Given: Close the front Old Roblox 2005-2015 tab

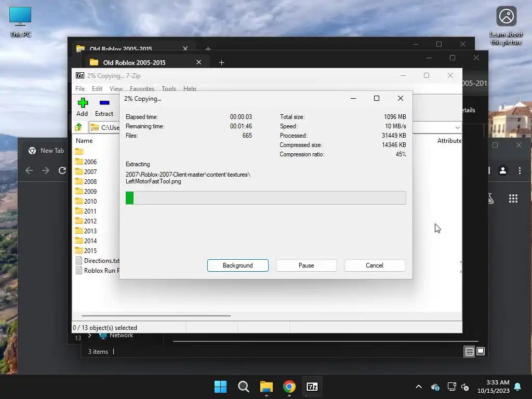Looking at the screenshot, I should [x=199, y=62].
